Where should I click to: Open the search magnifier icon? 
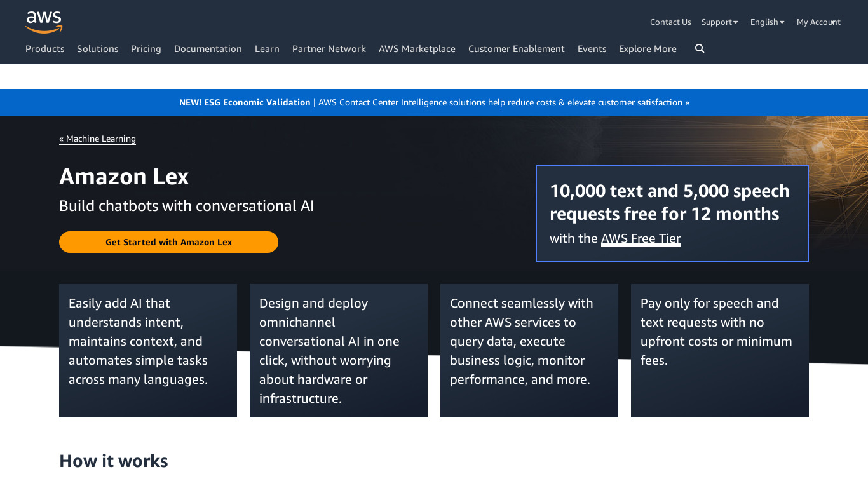pos(700,49)
